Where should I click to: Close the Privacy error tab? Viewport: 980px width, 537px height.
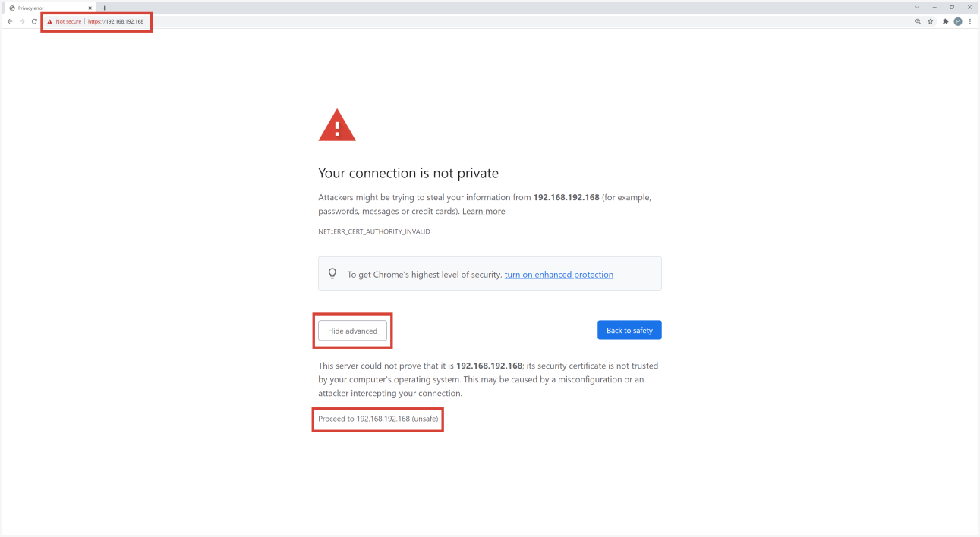90,8
